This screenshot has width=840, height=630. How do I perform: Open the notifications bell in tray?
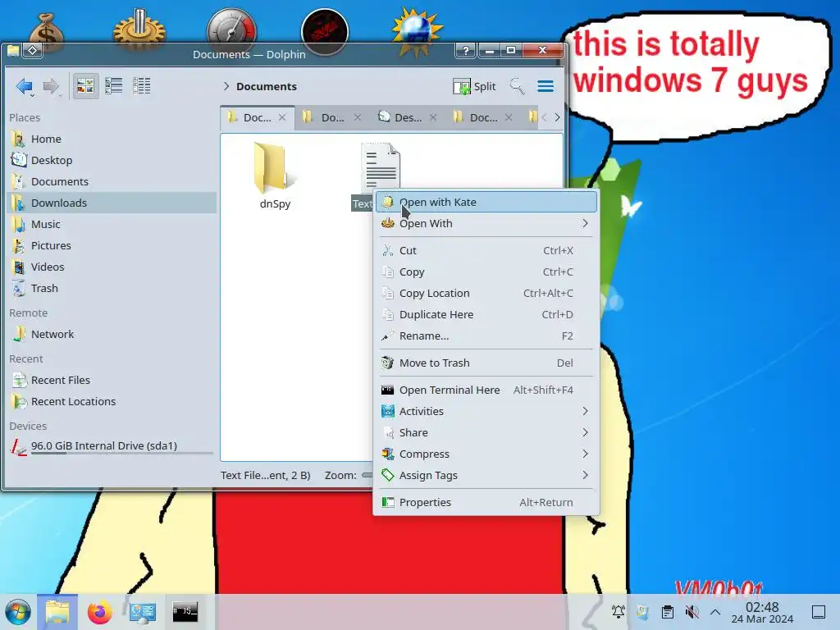tap(619, 611)
